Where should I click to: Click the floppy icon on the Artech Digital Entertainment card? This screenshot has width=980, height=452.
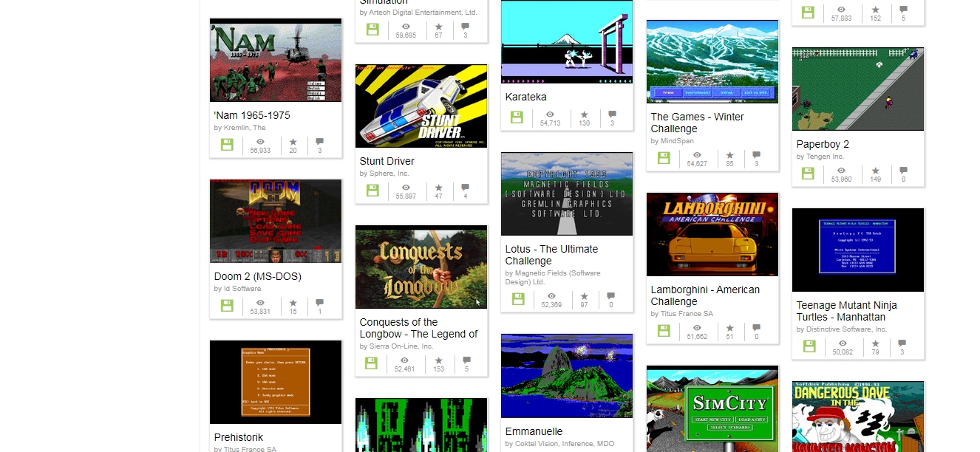[372, 29]
